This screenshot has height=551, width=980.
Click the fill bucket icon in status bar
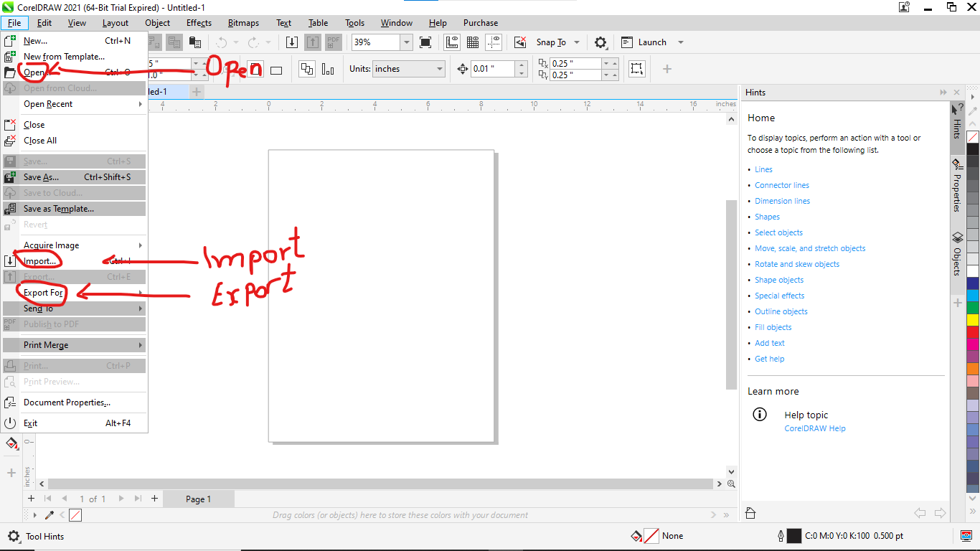point(636,536)
